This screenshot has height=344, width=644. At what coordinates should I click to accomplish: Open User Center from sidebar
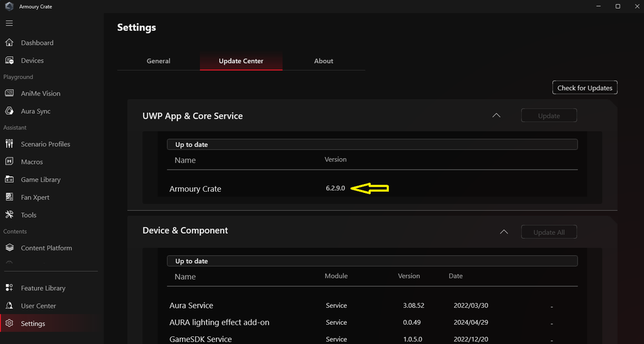[x=38, y=306]
